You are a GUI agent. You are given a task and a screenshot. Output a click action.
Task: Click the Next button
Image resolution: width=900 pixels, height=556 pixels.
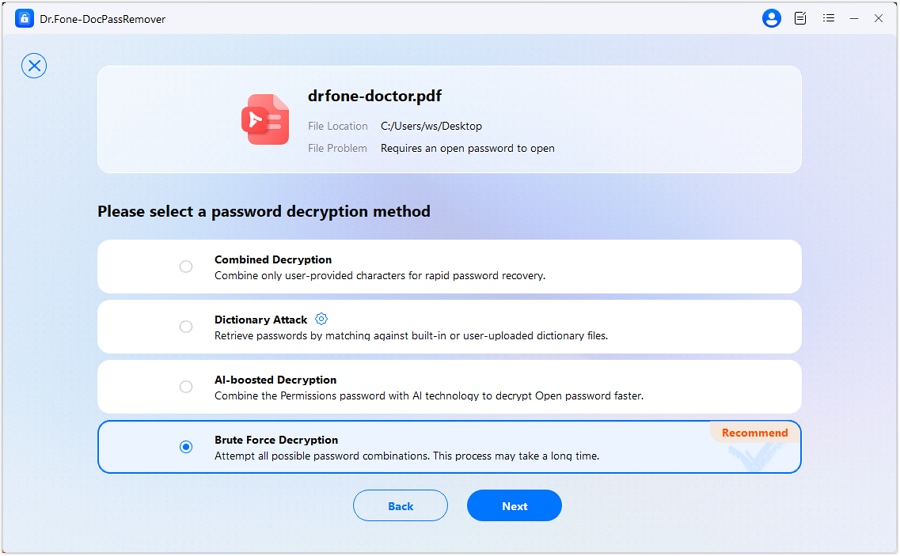point(514,506)
